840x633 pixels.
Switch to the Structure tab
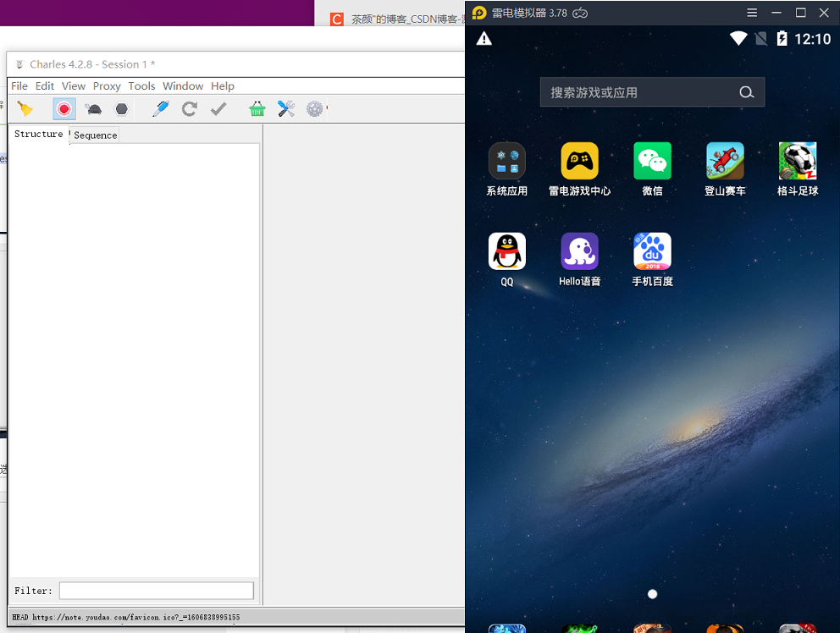point(39,134)
